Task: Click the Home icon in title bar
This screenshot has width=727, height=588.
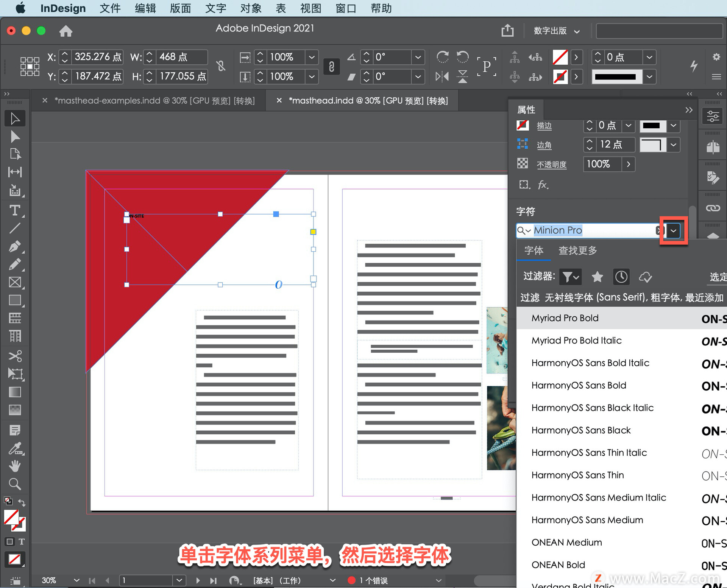Action: point(66,31)
